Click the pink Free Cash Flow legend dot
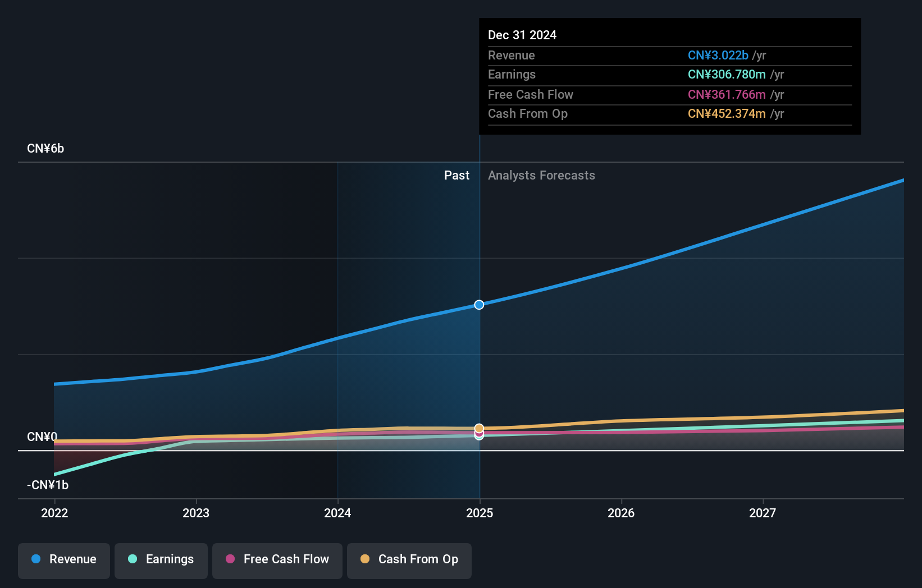Image resolution: width=922 pixels, height=588 pixels. [x=230, y=559]
